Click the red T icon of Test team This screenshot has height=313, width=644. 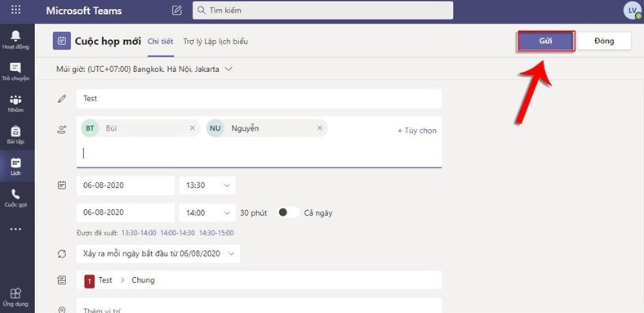[x=90, y=281]
